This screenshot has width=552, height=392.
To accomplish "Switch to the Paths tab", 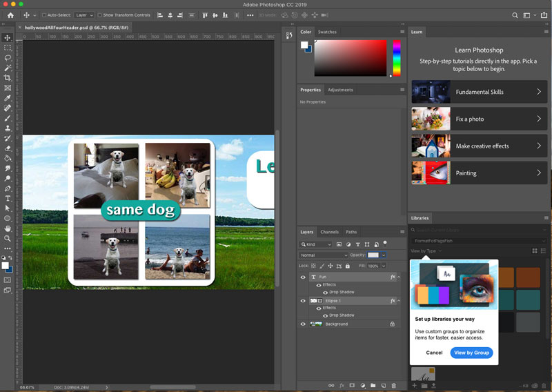I will (351, 232).
